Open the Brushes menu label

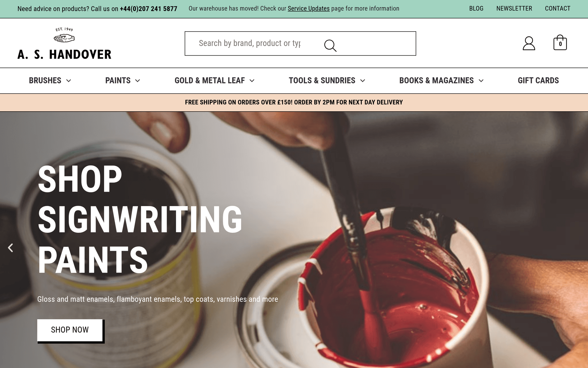click(45, 80)
